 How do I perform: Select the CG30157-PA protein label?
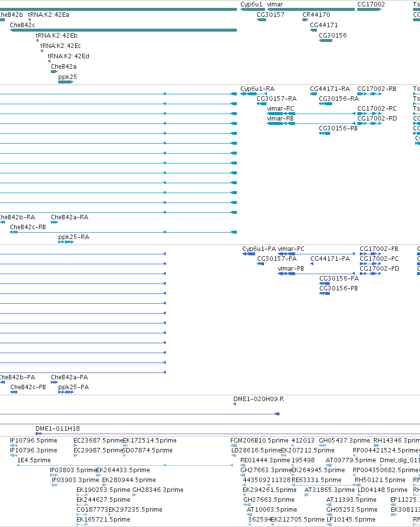[277, 259]
